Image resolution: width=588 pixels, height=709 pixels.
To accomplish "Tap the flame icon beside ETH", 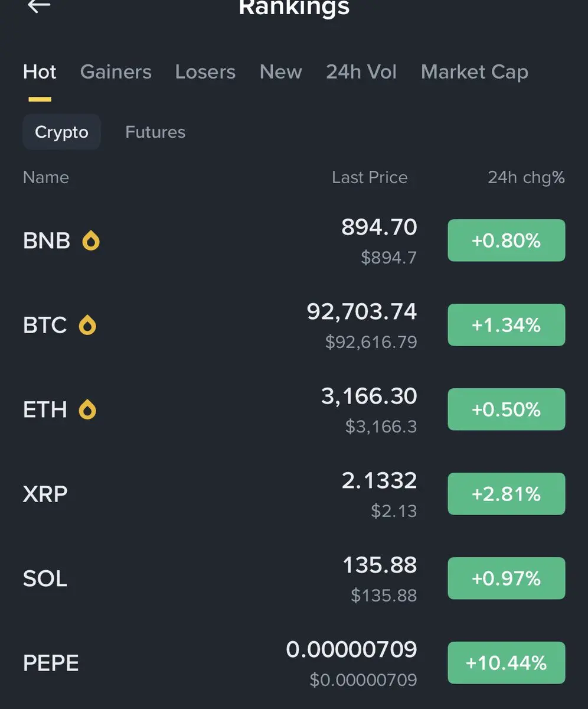I will click(87, 409).
